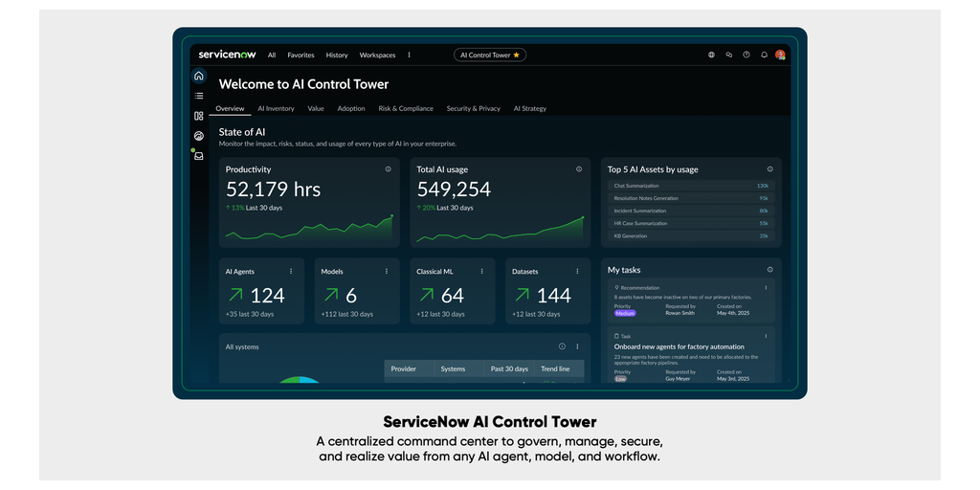Open the AI Agents card options menu
Viewport: 980px width, 490px height.
coord(291,272)
